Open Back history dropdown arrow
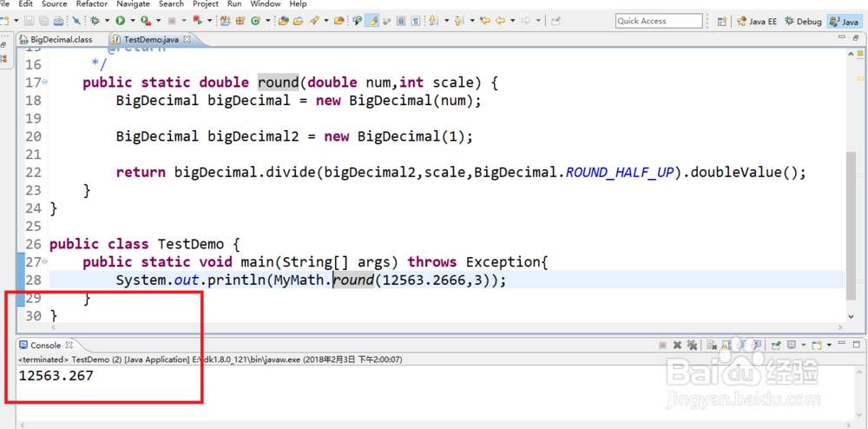The image size is (868, 429). [x=513, y=21]
